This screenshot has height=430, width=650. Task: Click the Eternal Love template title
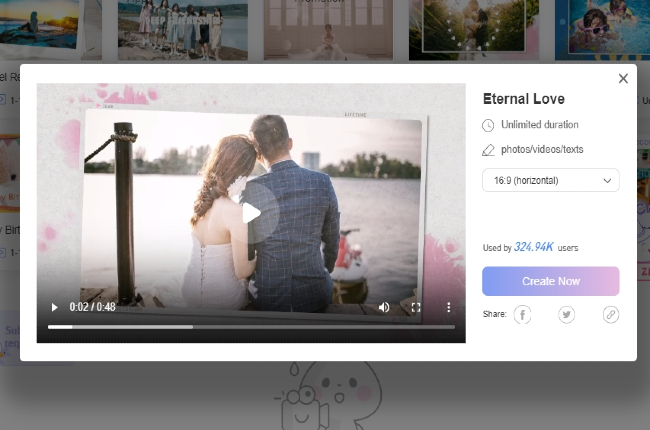(523, 99)
